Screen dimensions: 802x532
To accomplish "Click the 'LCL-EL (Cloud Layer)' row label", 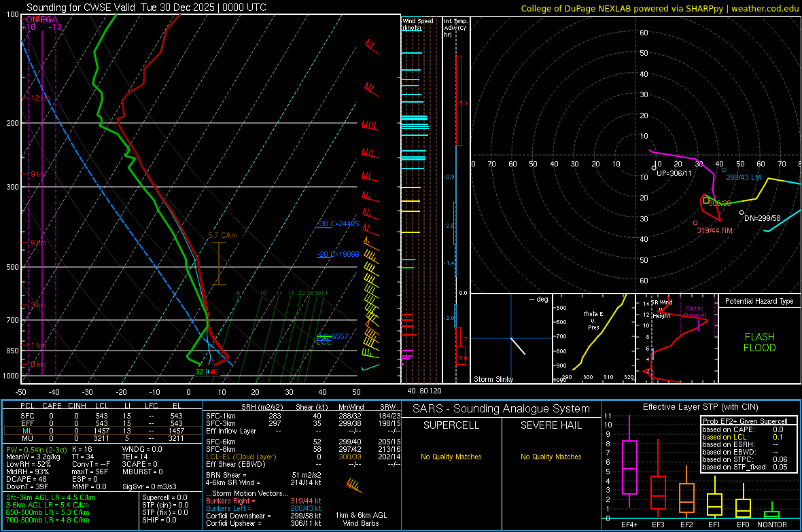I will (x=241, y=457).
